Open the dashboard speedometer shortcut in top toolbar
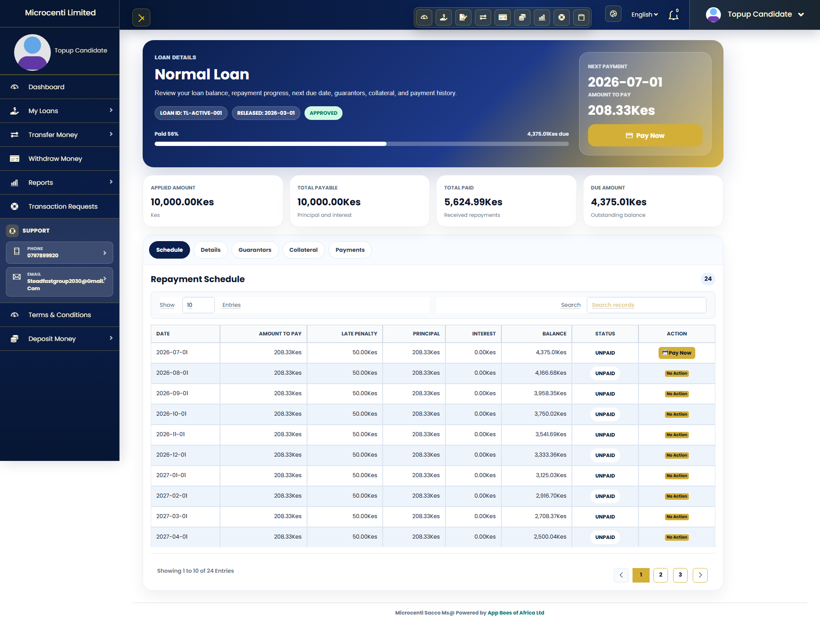 click(424, 17)
